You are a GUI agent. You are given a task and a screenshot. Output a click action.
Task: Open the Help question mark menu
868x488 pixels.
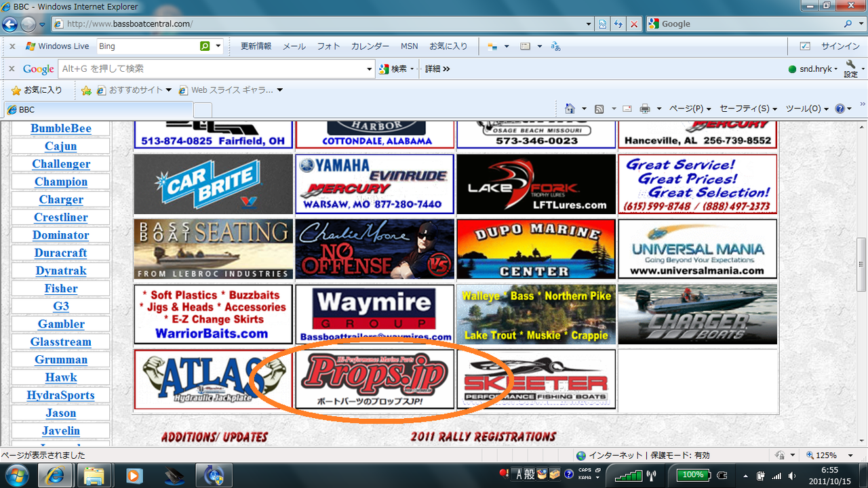pos(844,108)
